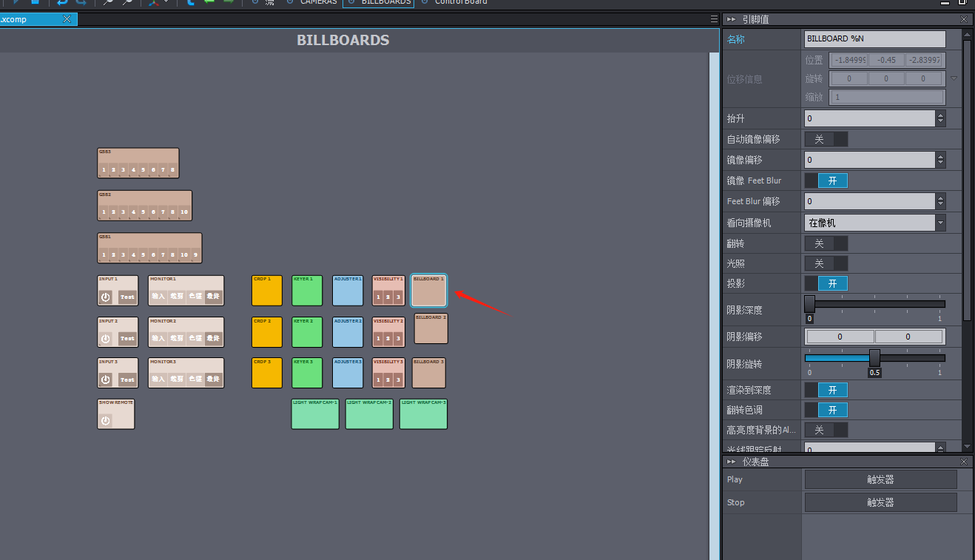Click button 1 in VISIBILITY 3
The width and height of the screenshot is (975, 560).
[x=378, y=379]
